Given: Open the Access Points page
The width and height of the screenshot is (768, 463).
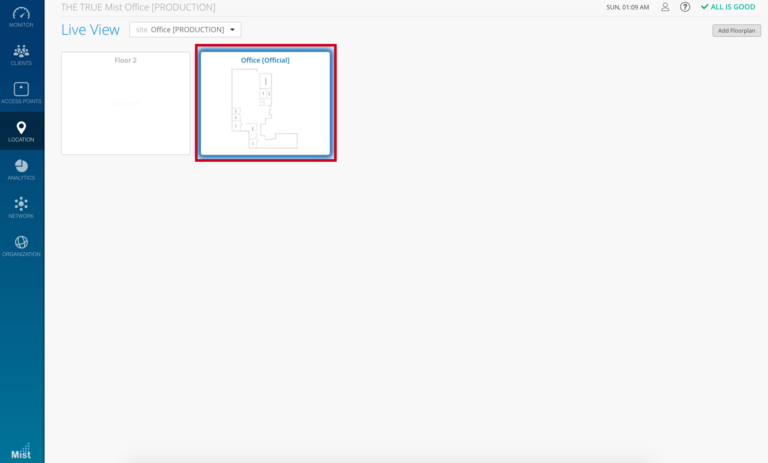Looking at the screenshot, I should click(x=21, y=91).
